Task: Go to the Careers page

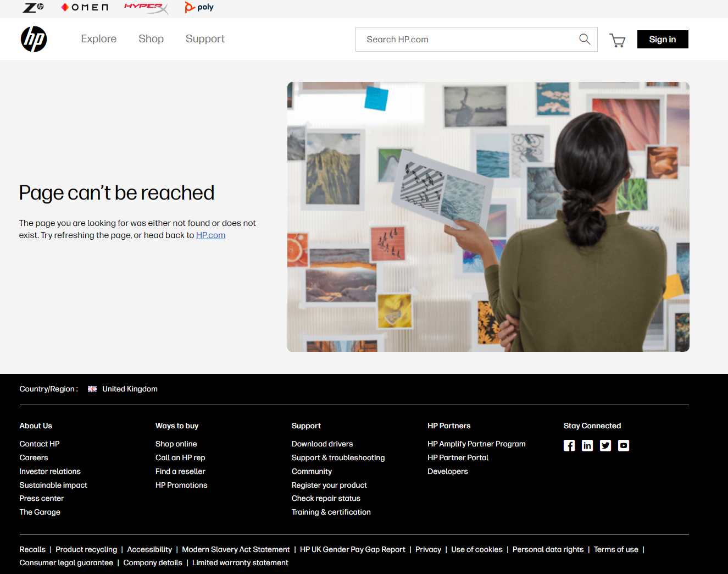Action: pos(34,457)
